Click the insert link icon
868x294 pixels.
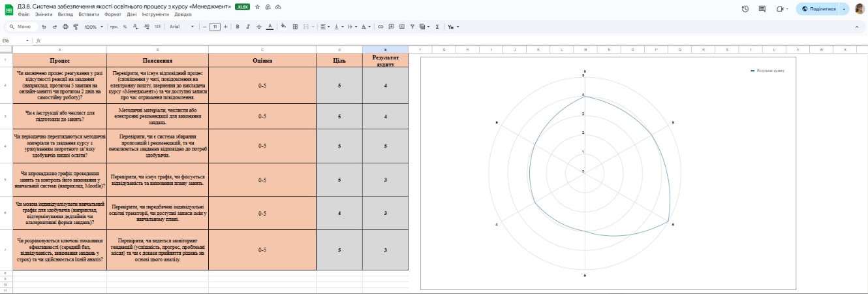click(x=380, y=27)
